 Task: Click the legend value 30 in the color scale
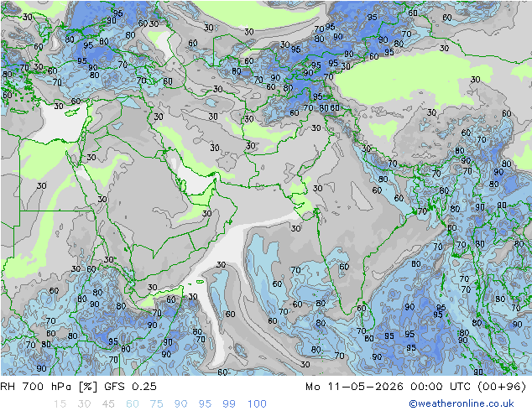[84, 403]
